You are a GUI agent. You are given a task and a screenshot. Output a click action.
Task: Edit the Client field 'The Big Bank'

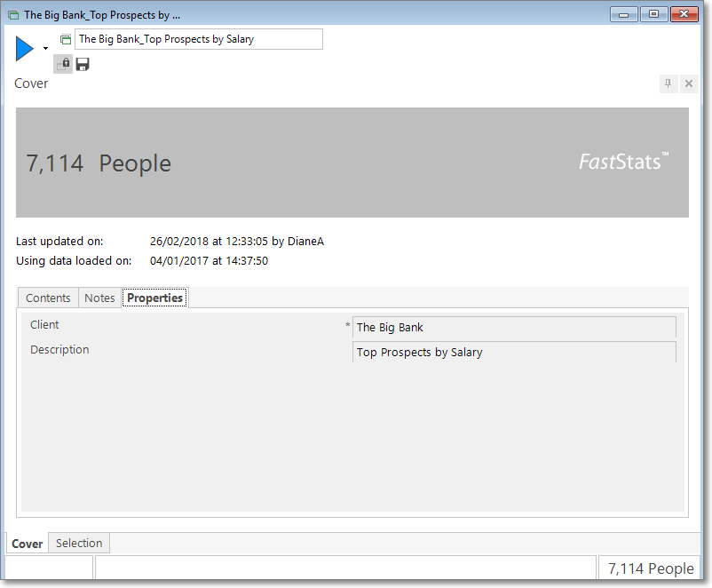[514, 328]
